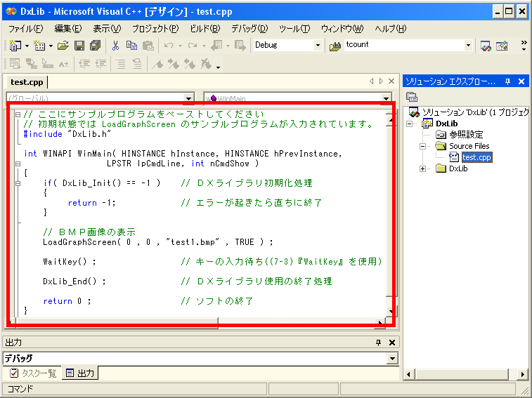
Task: Open the Properties Window toolbar icon
Action: coord(502,46)
